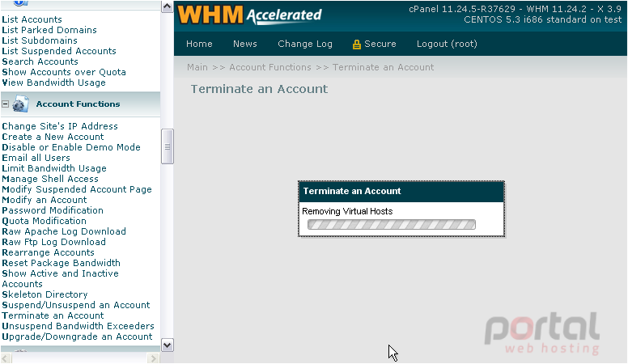The image size is (628, 364).
Task: Open Show Active and Inactive Accounts
Action: (61, 279)
